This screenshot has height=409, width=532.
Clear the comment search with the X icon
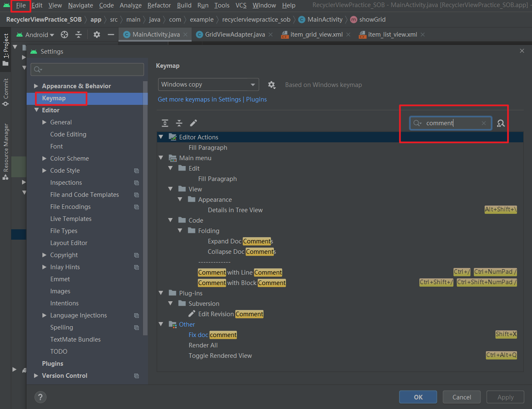click(x=483, y=123)
